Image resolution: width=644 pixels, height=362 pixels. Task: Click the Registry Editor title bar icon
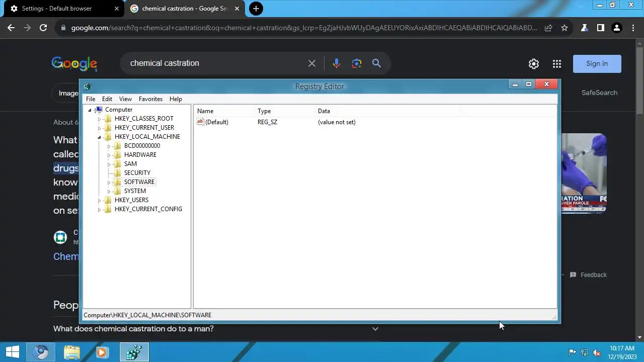pos(88,86)
